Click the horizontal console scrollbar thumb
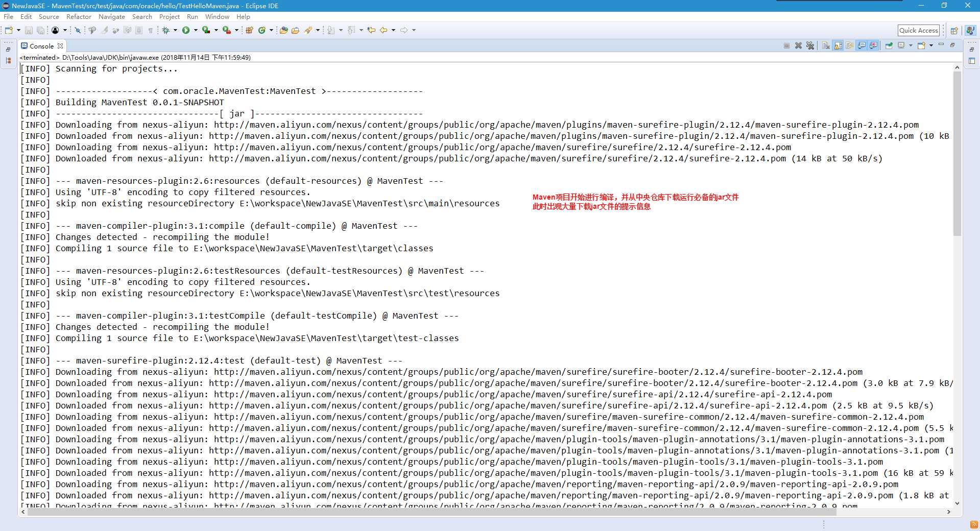980x531 pixels. [432, 512]
